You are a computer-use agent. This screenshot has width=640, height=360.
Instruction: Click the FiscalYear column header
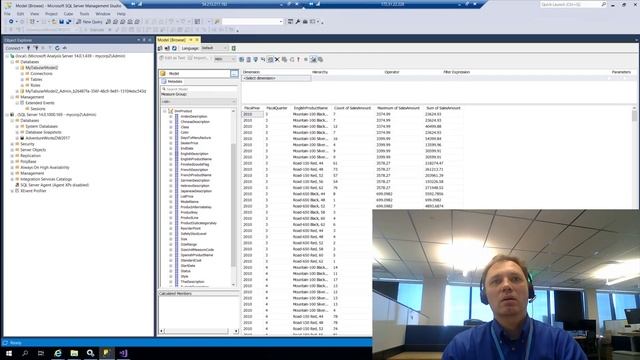coord(252,108)
